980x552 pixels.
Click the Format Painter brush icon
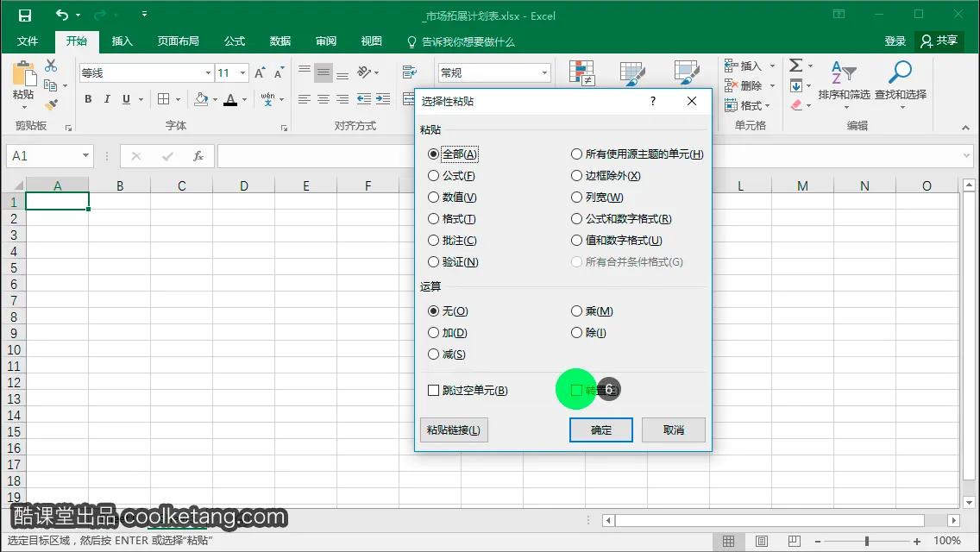click(x=51, y=104)
